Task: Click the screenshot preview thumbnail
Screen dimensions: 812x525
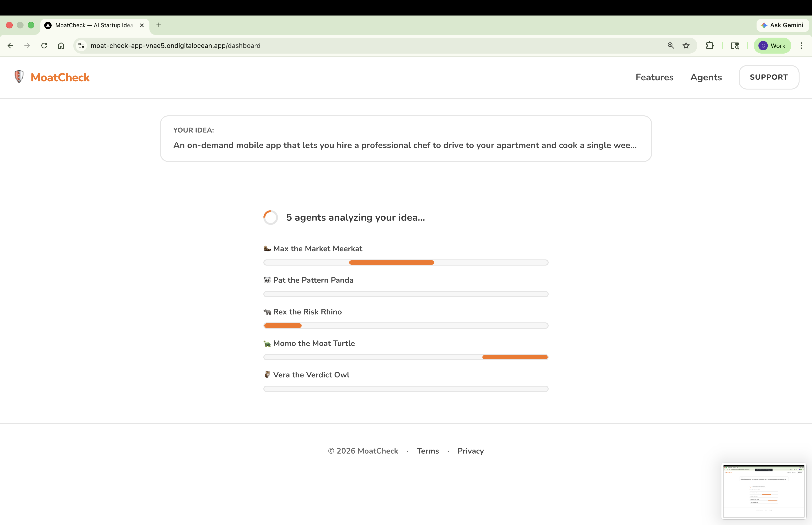Action: pos(763,491)
